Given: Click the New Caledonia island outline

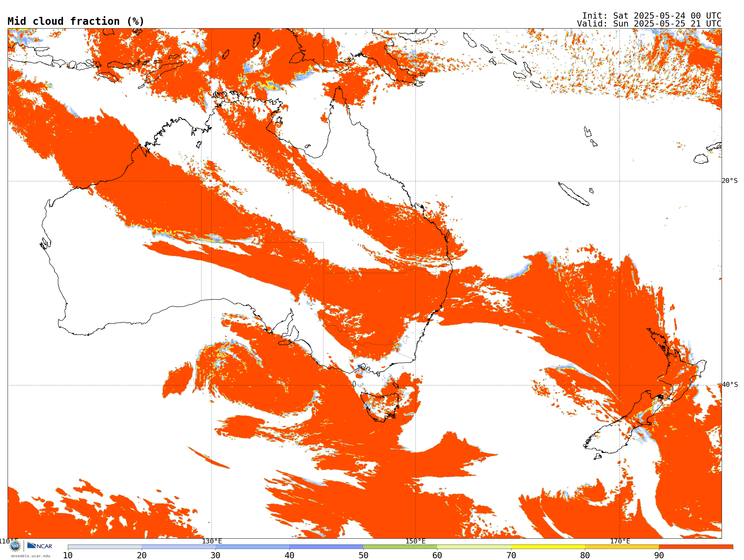Looking at the screenshot, I should pyautogui.click(x=573, y=194).
